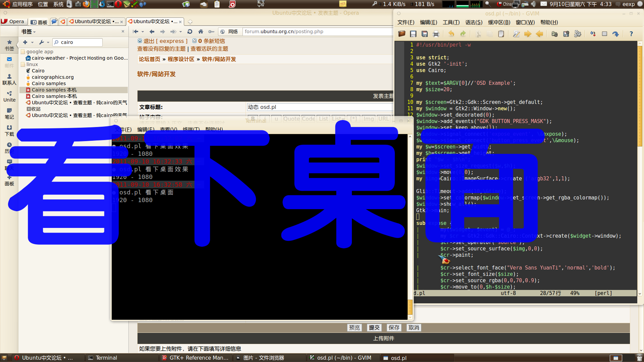Click Opera's Wand key icon
Screen dimensions: 644x362
211,32
